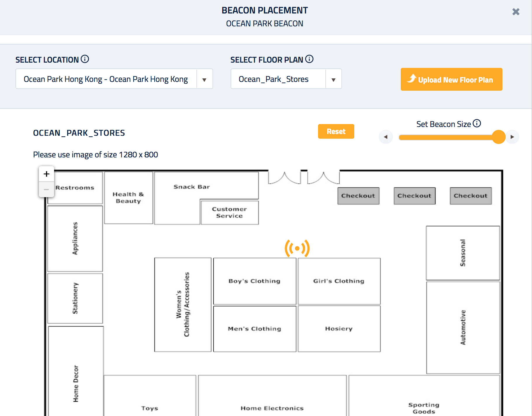532x416 pixels.
Task: Click the image size 1280 x 800 note
Action: pos(96,154)
